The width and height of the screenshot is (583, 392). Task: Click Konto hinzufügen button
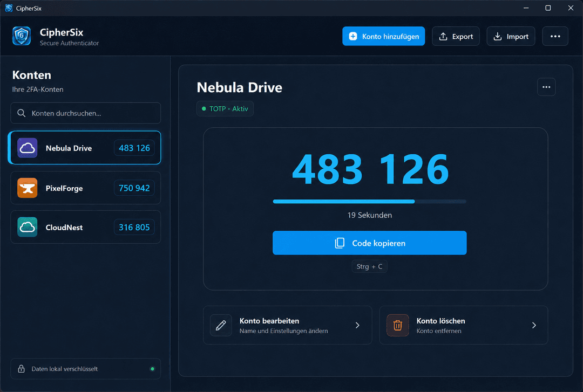click(x=383, y=36)
